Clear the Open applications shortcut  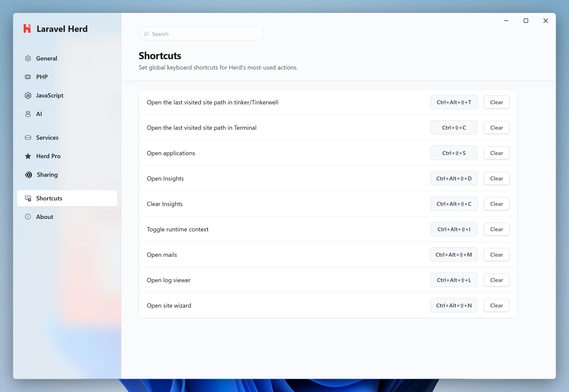[496, 153]
